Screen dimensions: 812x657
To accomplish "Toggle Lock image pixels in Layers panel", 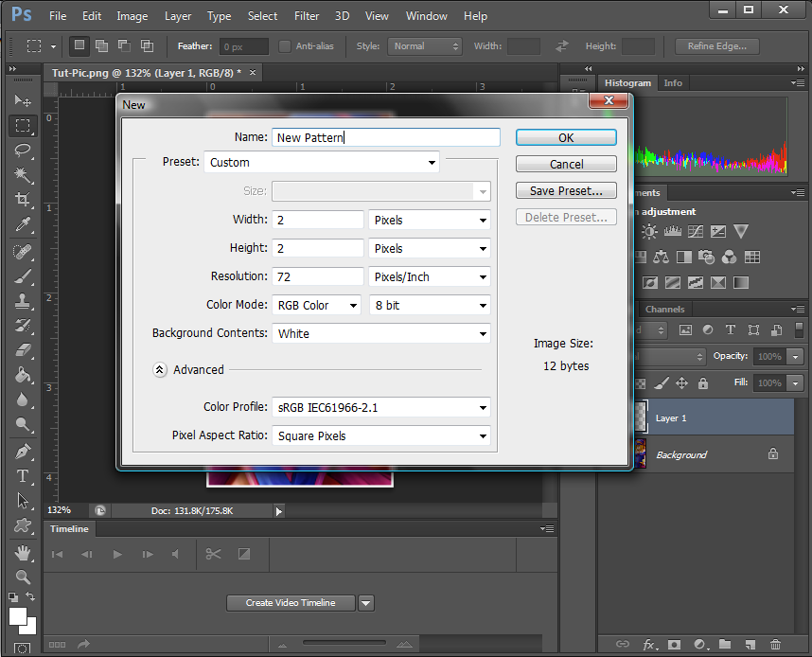I will [x=662, y=382].
